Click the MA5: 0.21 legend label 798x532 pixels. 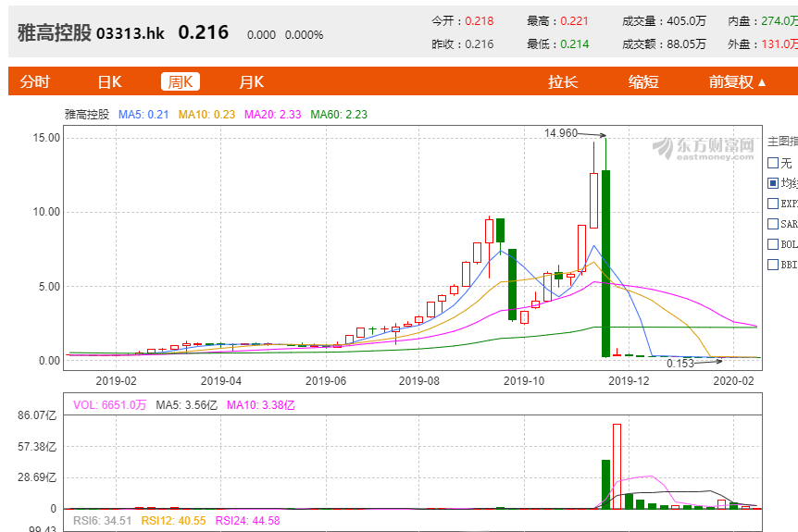143,115
